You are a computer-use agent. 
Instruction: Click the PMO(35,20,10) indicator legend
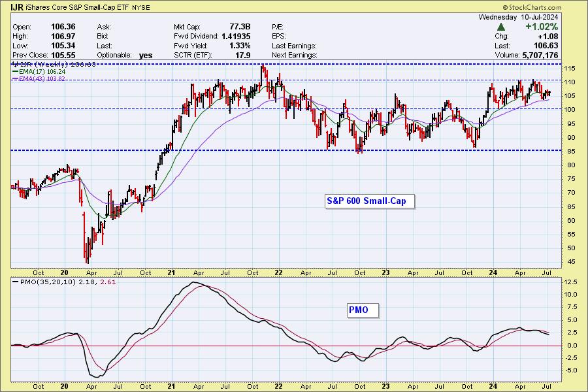coord(64,282)
